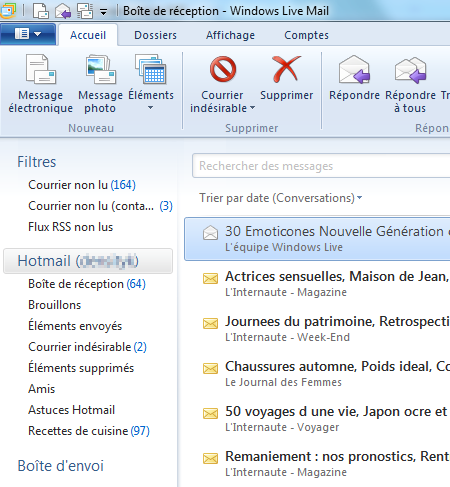Click the Filtres heading
The image size is (450, 487).
(x=37, y=162)
